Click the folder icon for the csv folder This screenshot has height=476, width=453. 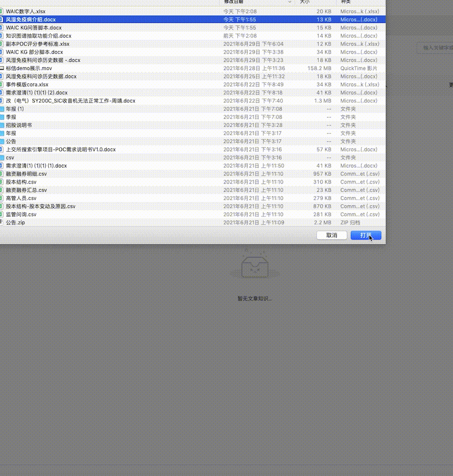(x=2, y=158)
